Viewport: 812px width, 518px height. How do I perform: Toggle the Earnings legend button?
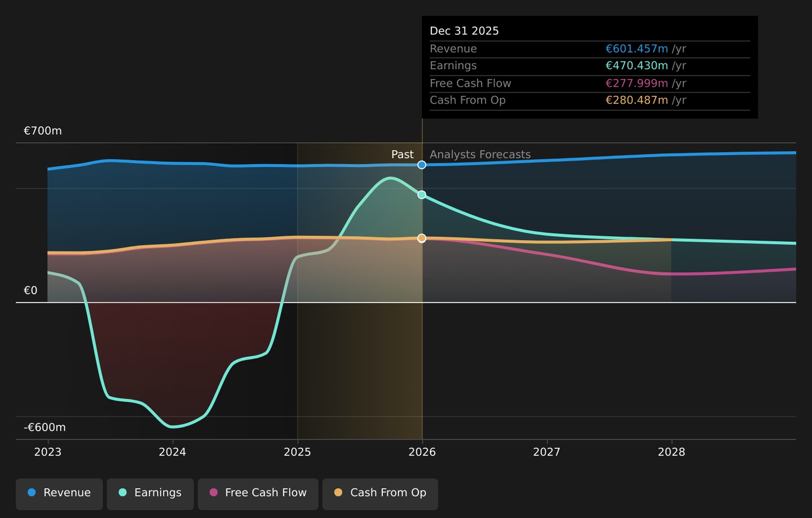coord(150,494)
